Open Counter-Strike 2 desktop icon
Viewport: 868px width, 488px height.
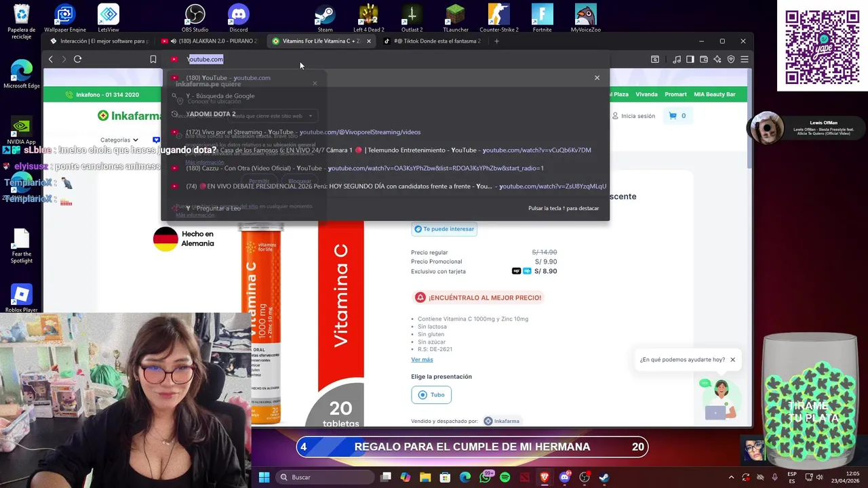(x=499, y=18)
